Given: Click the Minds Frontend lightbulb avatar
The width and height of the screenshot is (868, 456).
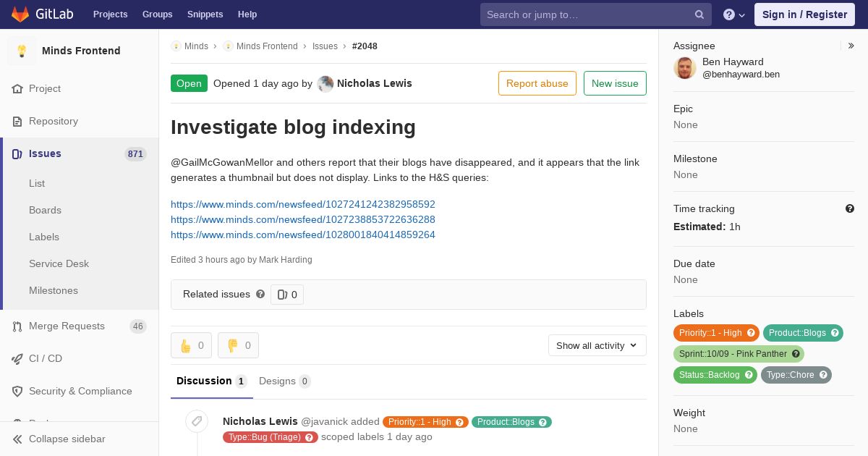Looking at the screenshot, I should (22, 51).
